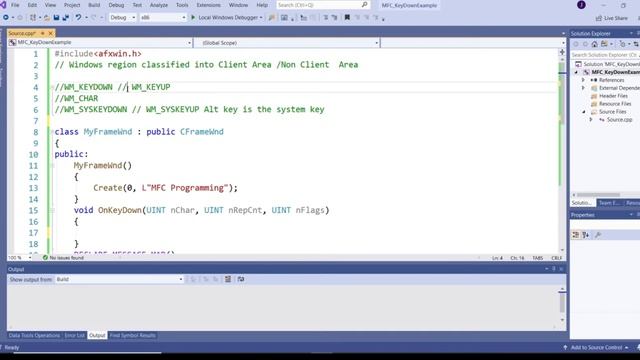Click the pin icon on Source.cpp tab
This screenshot has width=640, height=360.
point(42,33)
